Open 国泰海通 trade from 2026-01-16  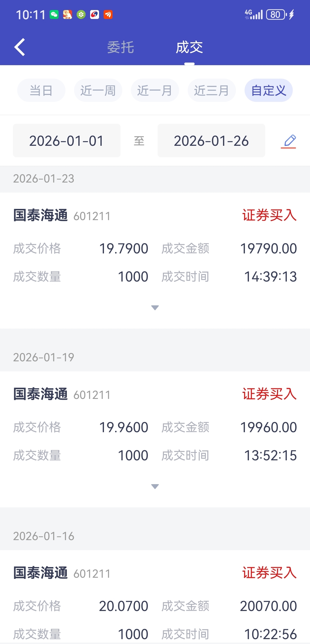(x=40, y=573)
